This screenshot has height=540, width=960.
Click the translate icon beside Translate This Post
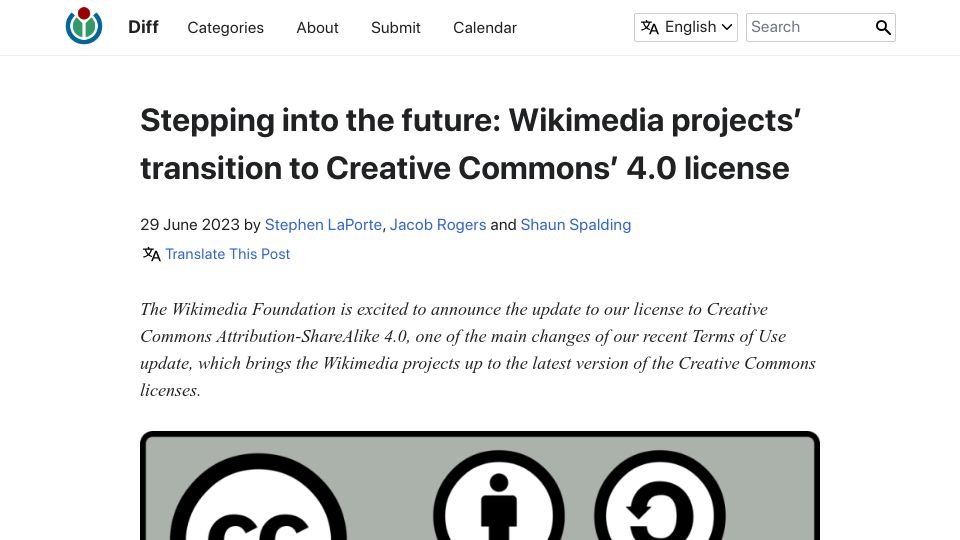tap(151, 254)
